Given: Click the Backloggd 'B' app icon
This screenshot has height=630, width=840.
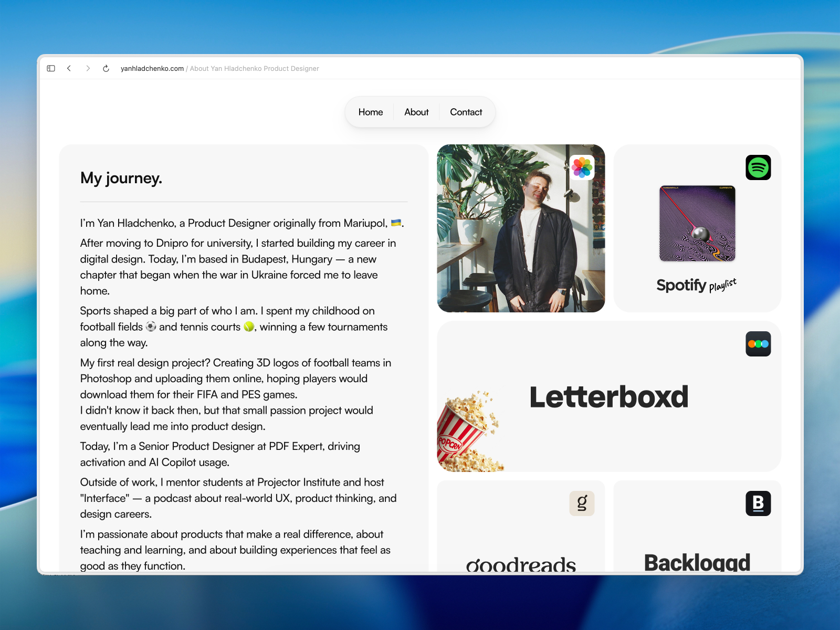Looking at the screenshot, I should coord(758,503).
